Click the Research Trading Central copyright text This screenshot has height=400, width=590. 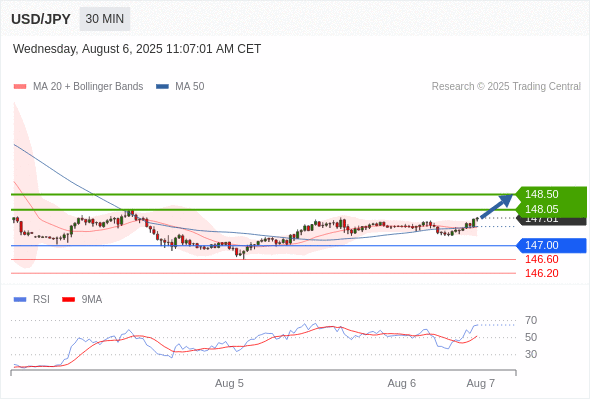pyautogui.click(x=506, y=87)
